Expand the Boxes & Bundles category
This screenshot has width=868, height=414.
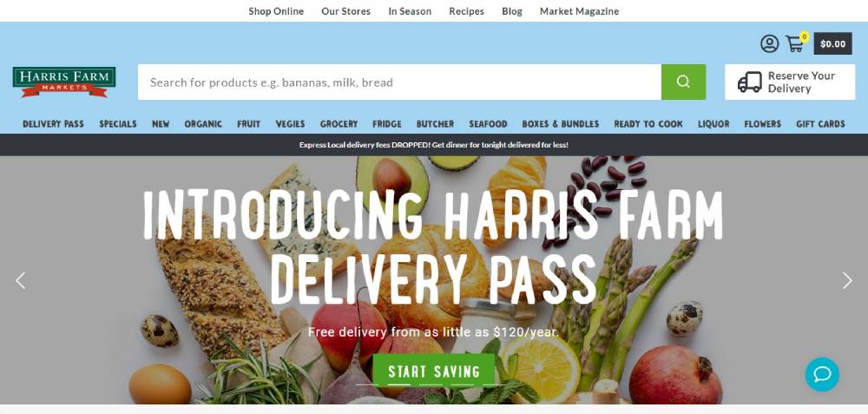[x=560, y=124]
